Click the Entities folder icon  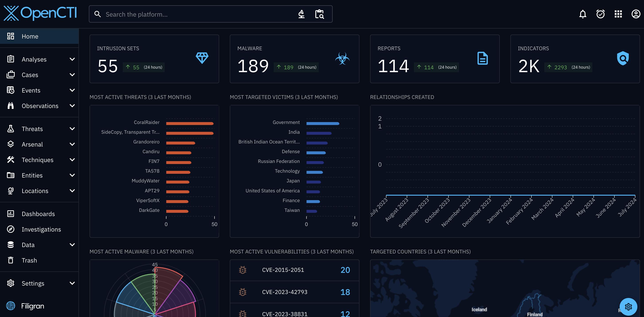click(x=10, y=175)
